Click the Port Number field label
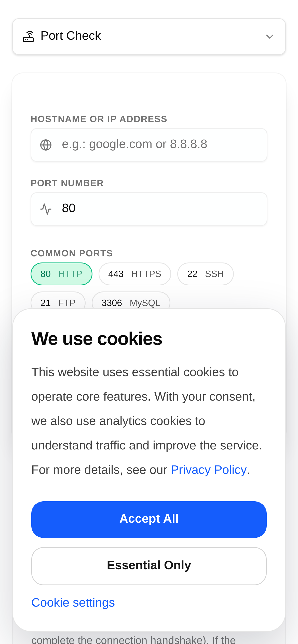Screen dimensions: 298x644 click(x=67, y=183)
